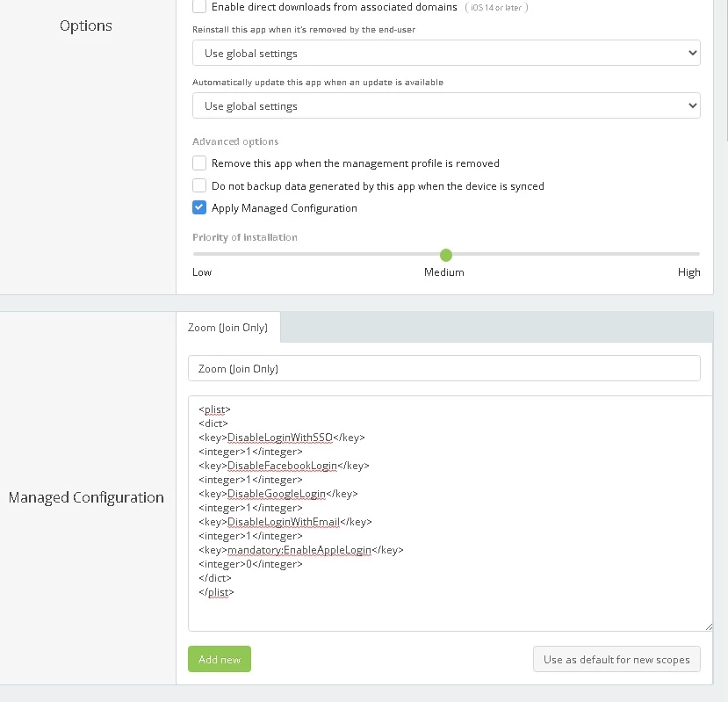This screenshot has height=702, width=728.
Task: Open Reinstall this app dropdown
Action: pos(446,53)
